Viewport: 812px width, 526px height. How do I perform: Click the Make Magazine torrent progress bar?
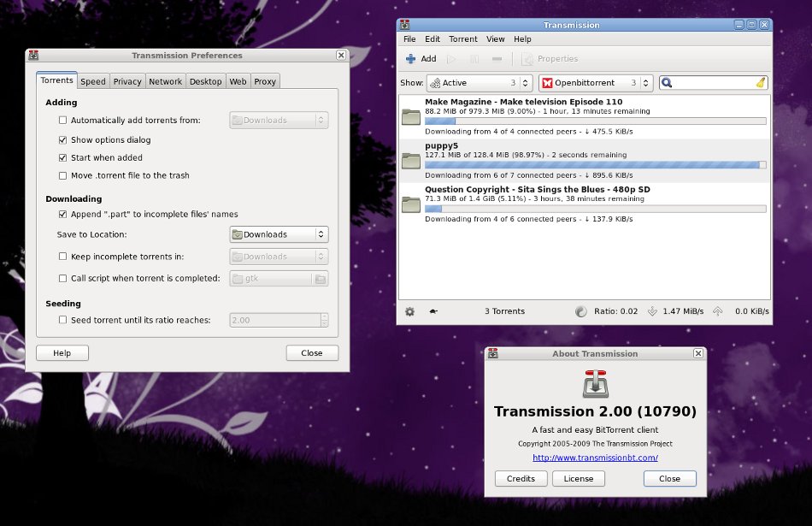click(595, 121)
